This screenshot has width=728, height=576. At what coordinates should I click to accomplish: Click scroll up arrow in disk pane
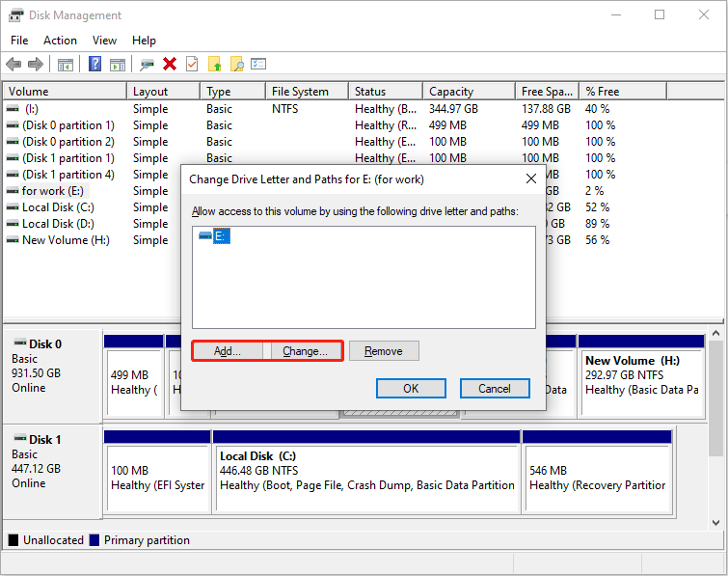pos(715,333)
